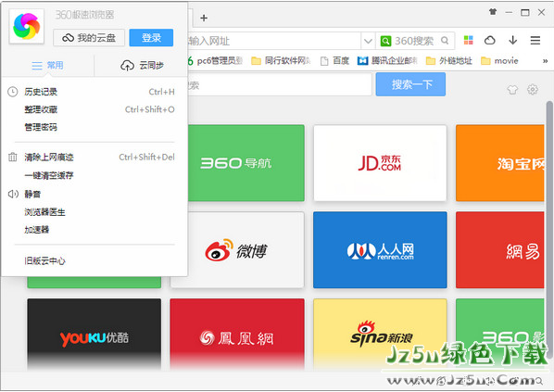This screenshot has width=554, height=392.
Task: Open the 淘宝网 orange tile
Action: pos(499,163)
